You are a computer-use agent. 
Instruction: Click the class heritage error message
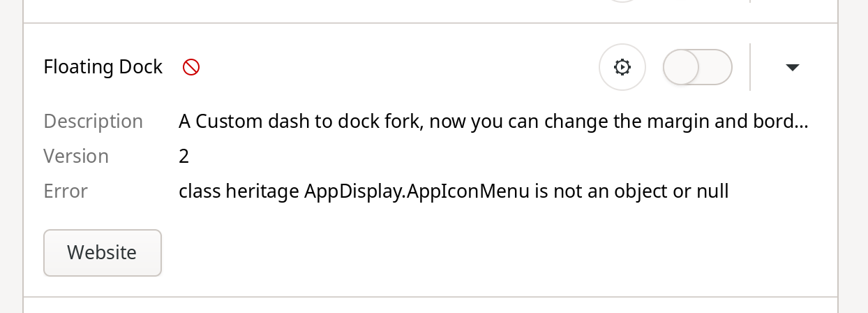454,191
